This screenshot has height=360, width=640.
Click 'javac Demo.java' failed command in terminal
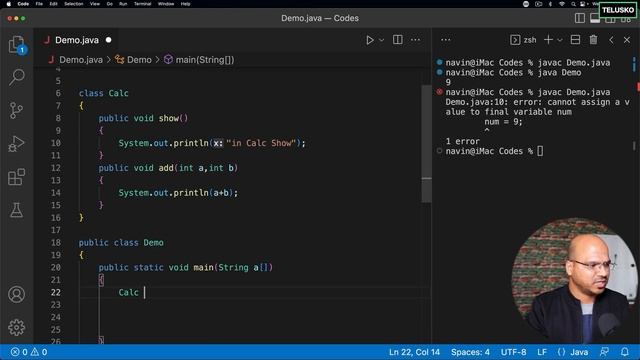click(574, 92)
